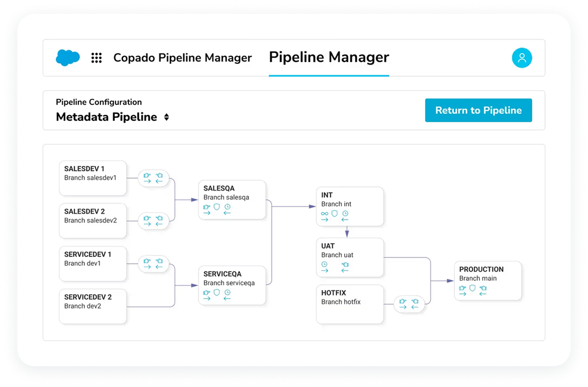This screenshot has width=588, height=387.
Task: Select the SALESDEV 1 environment card
Action: 93,178
